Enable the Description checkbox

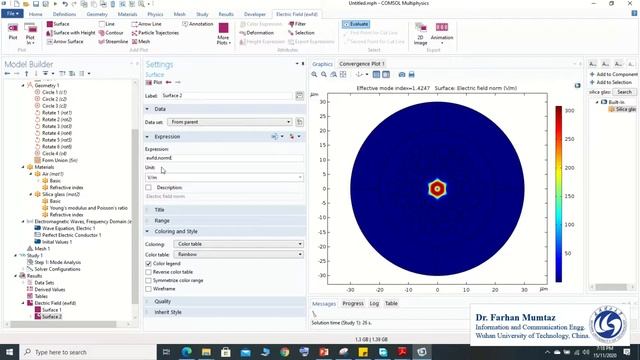149,187
